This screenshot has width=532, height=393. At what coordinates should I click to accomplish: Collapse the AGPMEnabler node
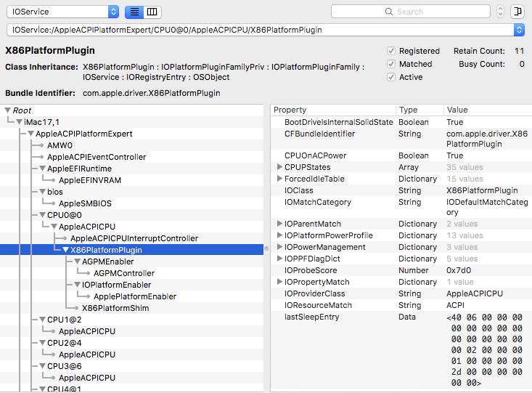click(x=76, y=262)
